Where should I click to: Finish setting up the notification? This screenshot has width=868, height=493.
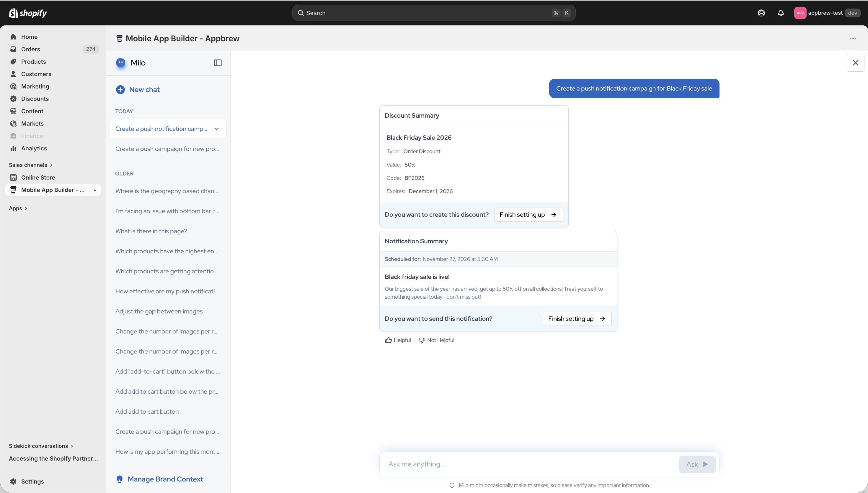[x=577, y=319]
